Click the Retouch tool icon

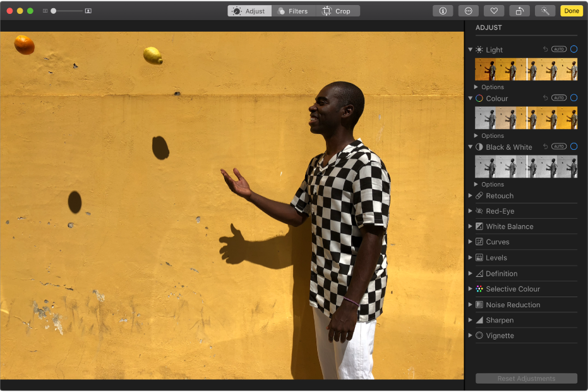480,195
